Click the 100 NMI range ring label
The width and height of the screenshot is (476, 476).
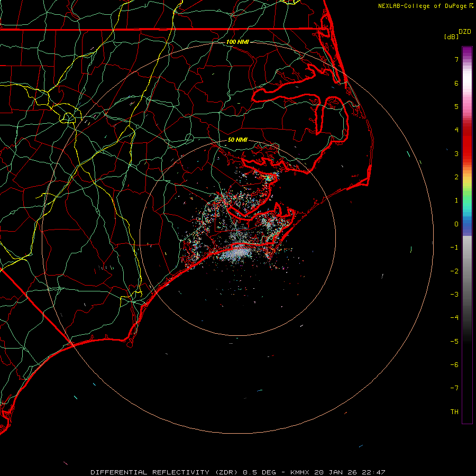tap(237, 42)
